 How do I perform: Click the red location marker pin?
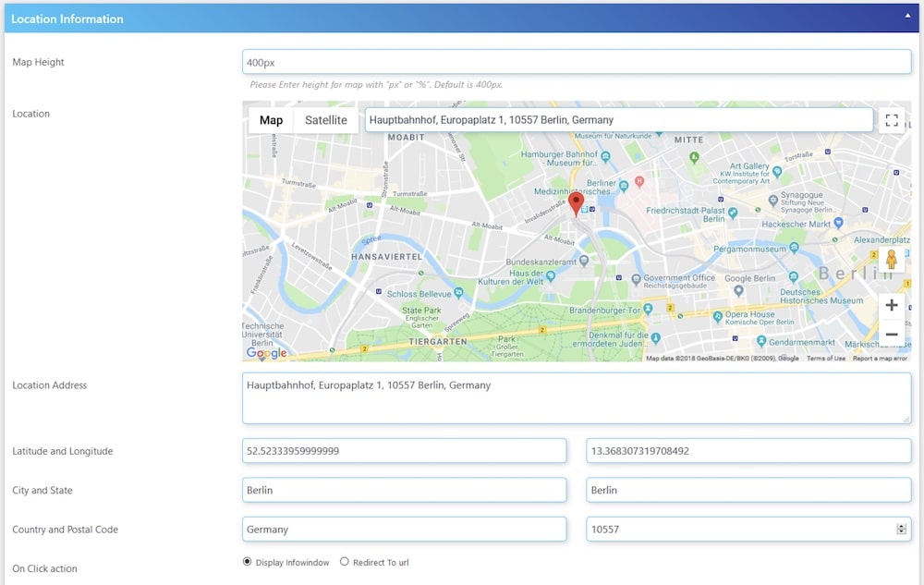coord(577,204)
